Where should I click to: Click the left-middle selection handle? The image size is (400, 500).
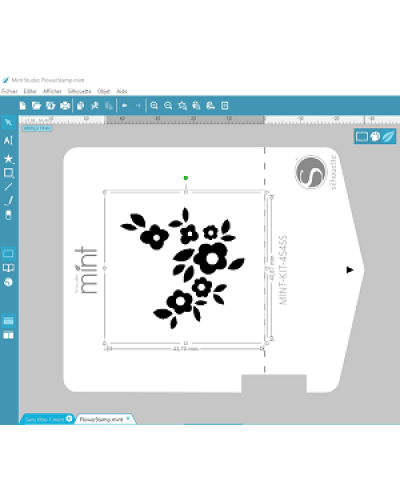point(105,268)
